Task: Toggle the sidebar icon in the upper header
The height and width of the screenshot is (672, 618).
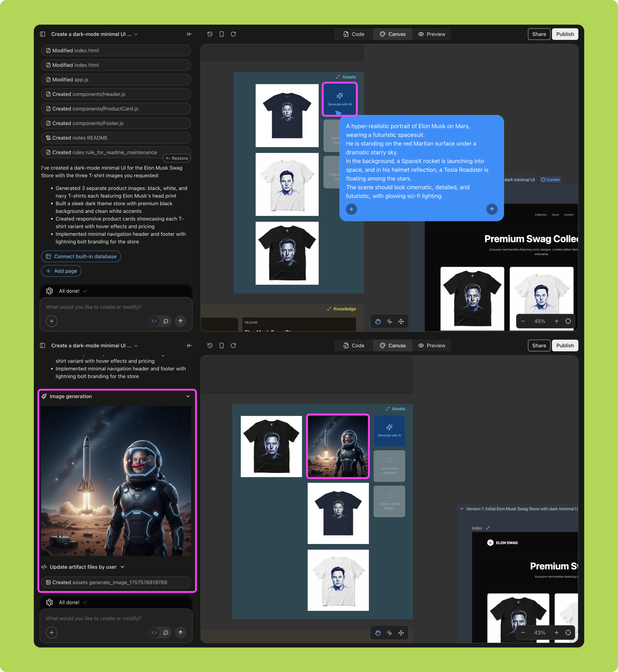Action: tap(42, 34)
